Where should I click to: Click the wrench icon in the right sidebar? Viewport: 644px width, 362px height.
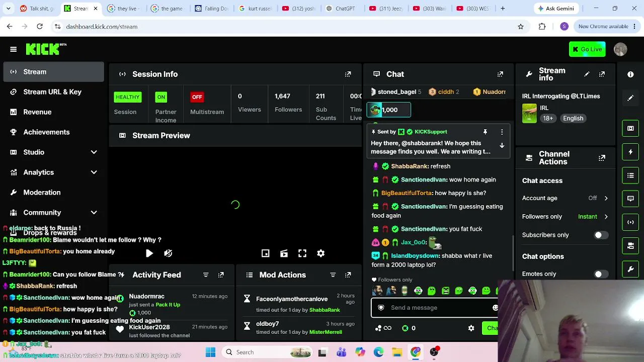click(x=630, y=269)
